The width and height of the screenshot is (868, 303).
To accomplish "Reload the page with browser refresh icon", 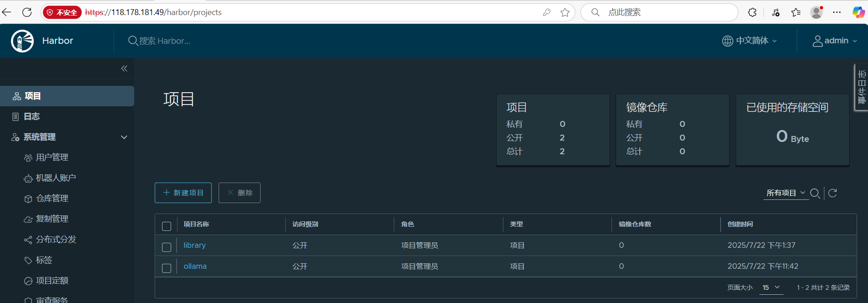I will coord(27,12).
